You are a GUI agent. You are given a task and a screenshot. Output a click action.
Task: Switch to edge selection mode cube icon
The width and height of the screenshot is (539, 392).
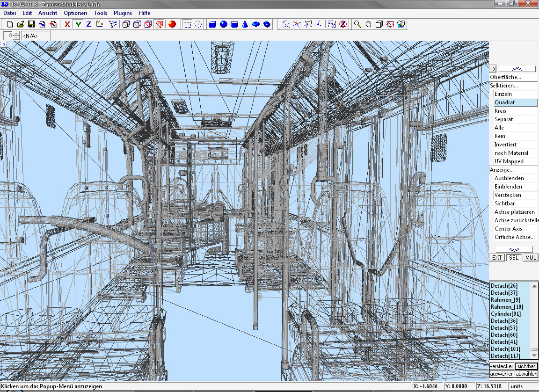[x=137, y=24]
